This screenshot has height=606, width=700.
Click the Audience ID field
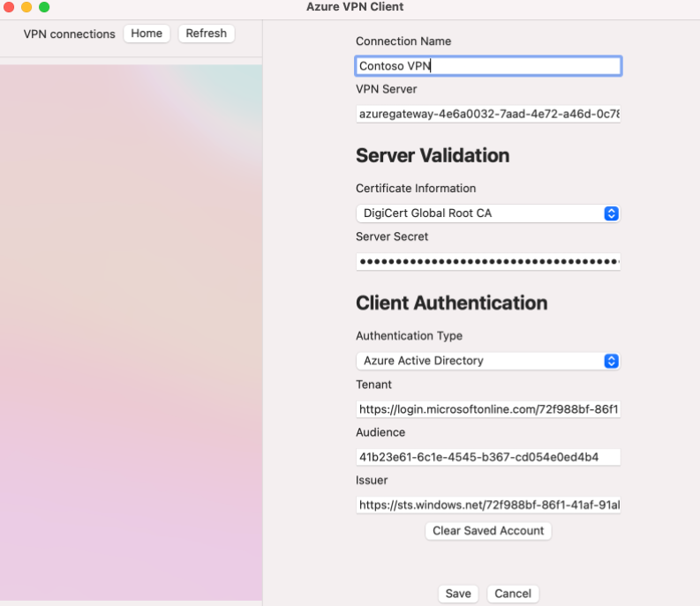coord(488,457)
